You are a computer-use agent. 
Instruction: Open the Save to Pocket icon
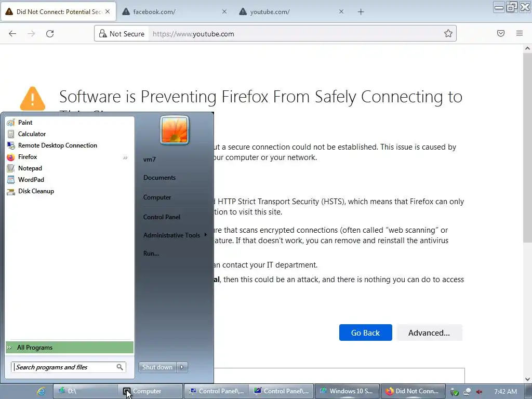click(501, 33)
